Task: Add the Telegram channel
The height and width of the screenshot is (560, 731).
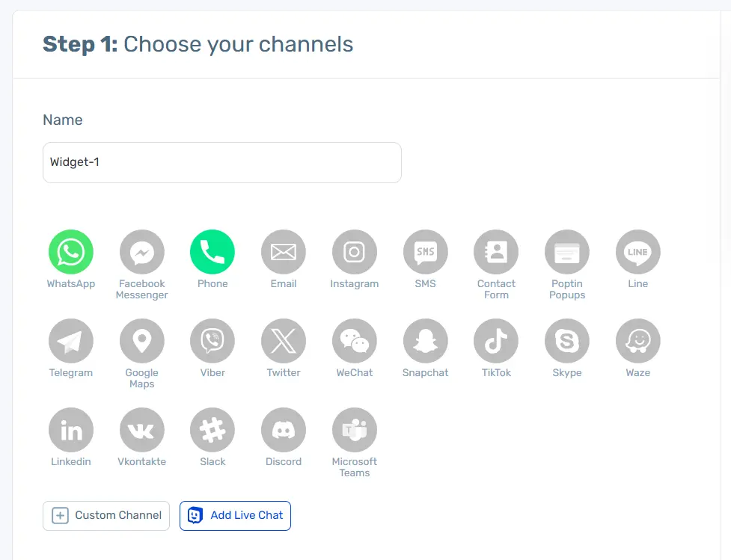Action: [x=71, y=341]
